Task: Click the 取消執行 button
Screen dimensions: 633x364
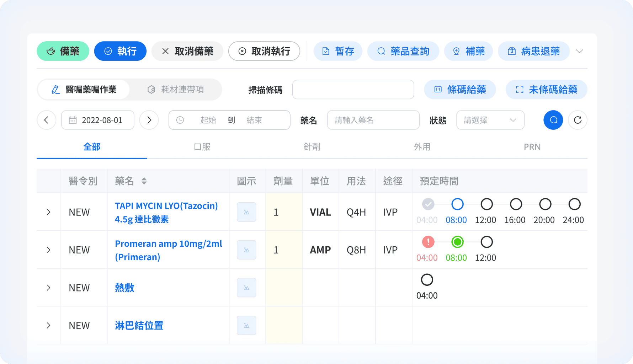Action: pyautogui.click(x=264, y=51)
